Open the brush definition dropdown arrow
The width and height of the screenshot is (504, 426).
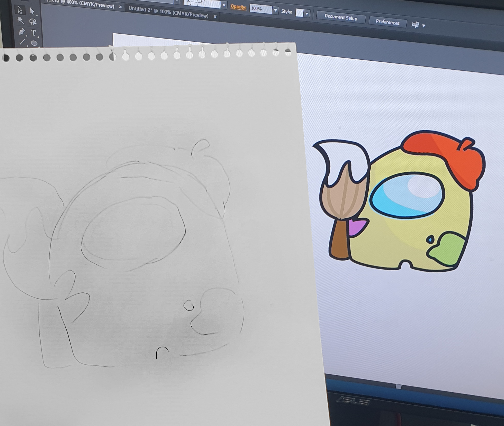pos(224,5)
